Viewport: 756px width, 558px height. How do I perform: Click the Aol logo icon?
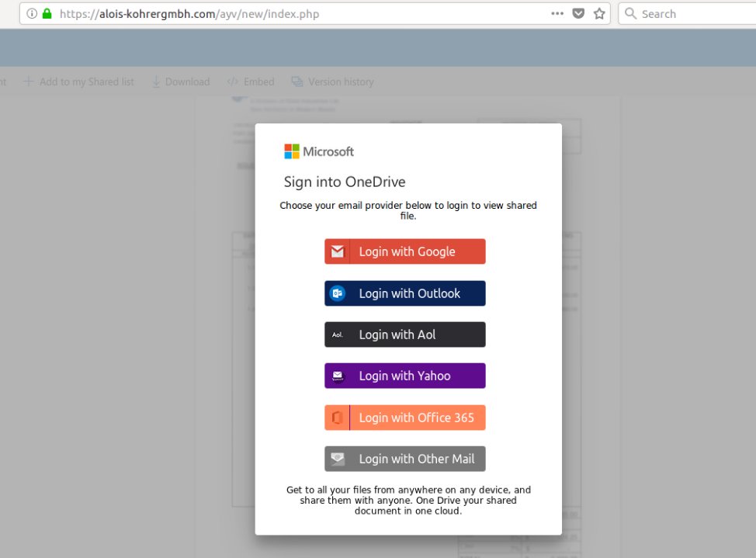[338, 334]
